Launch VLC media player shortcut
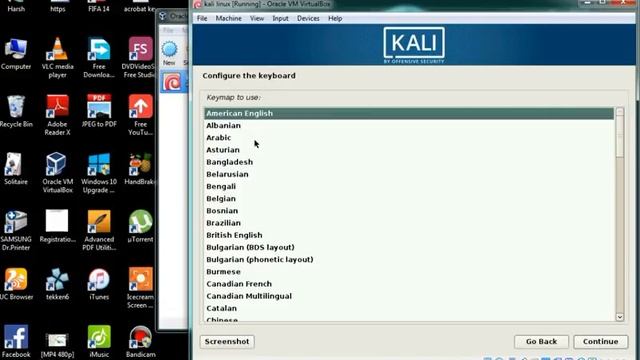Image resolution: width=640 pixels, height=360 pixels. [58, 58]
